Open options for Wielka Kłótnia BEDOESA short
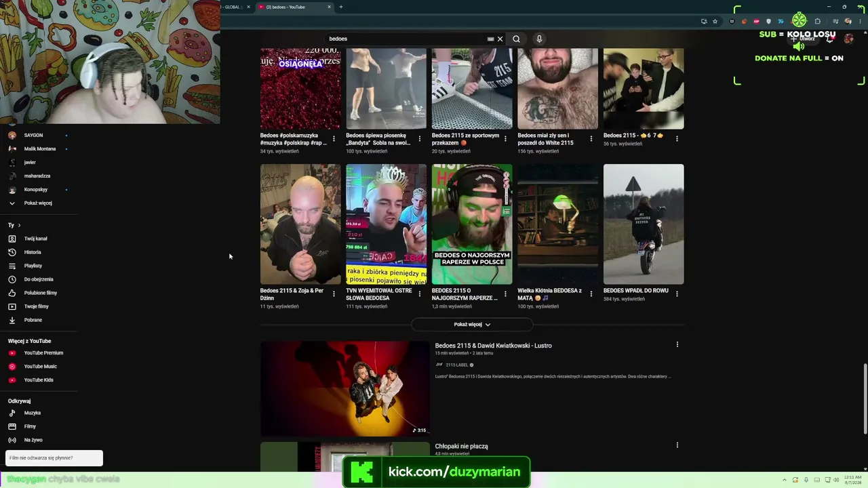Screen dimensions: 868x488 (591, 293)
